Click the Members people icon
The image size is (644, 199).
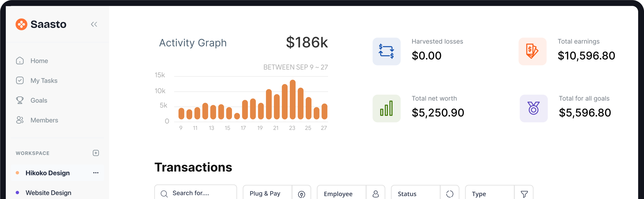[x=20, y=120]
